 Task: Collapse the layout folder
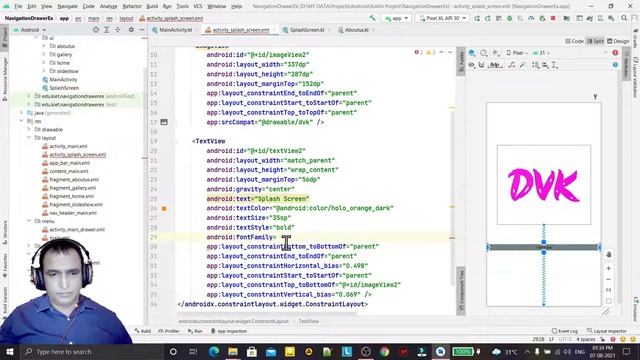pyautogui.click(x=29, y=138)
